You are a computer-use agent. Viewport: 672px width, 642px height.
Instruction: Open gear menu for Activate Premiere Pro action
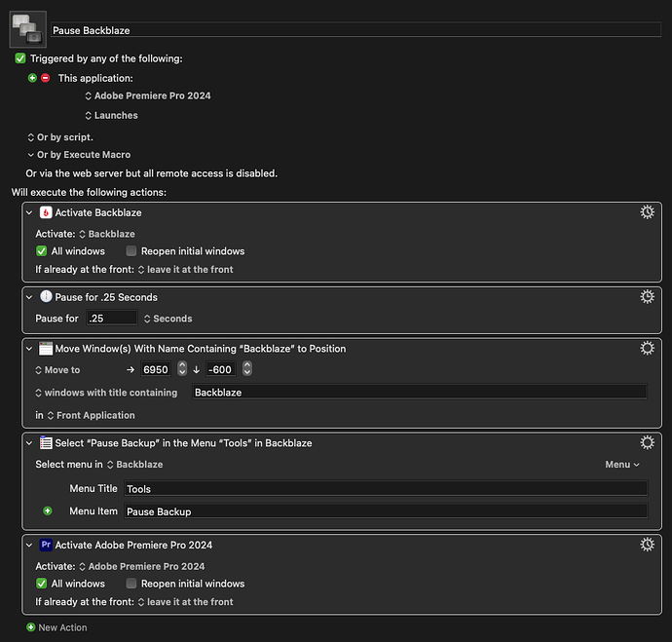point(646,545)
